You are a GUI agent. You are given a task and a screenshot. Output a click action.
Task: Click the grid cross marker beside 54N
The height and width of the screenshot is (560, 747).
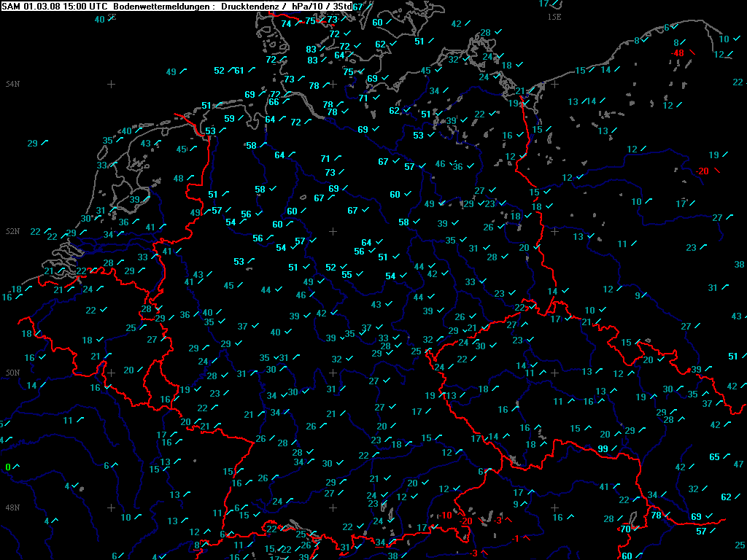(x=111, y=84)
